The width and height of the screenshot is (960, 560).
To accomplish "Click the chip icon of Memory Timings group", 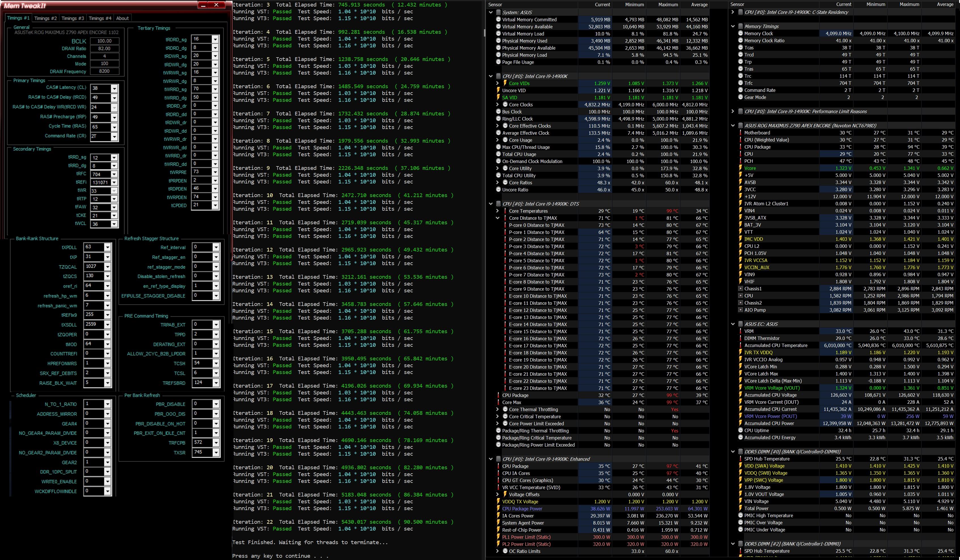I will (740, 26).
